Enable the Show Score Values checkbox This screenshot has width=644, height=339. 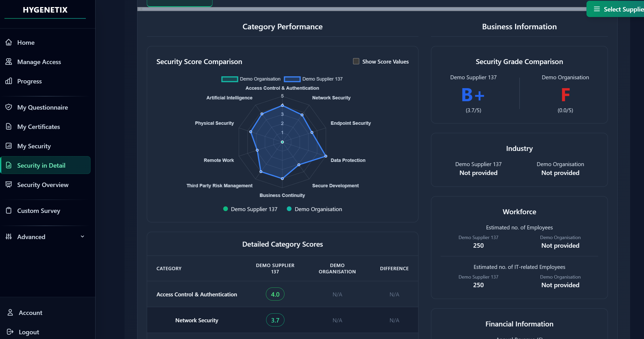[x=356, y=61]
